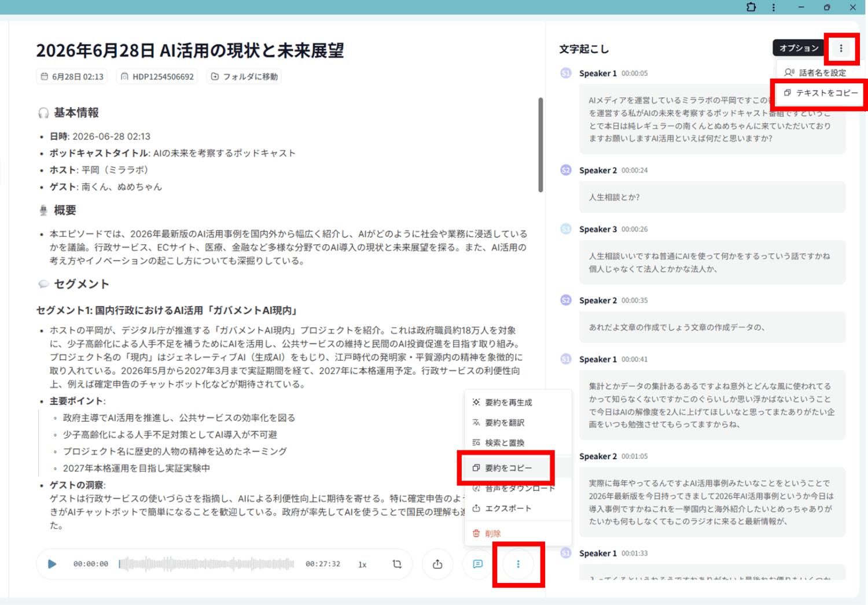Select 削除 in the context menu
This screenshot has height=605, width=868.
point(518,533)
